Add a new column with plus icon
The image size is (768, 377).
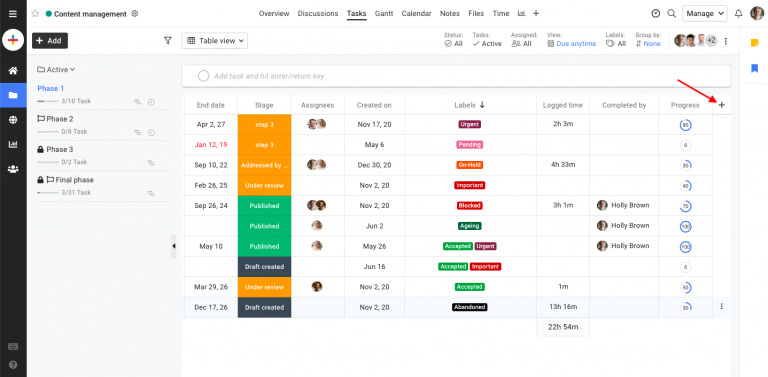[x=721, y=105]
